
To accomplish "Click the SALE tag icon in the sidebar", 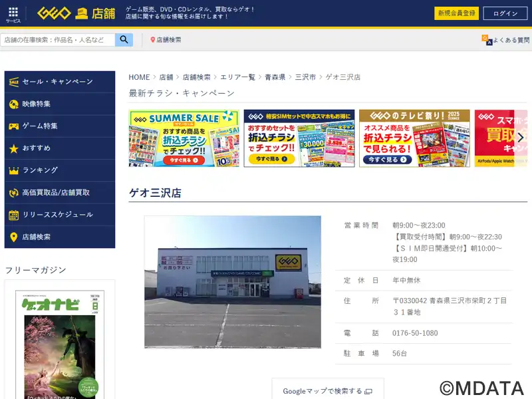I will click(x=13, y=82).
